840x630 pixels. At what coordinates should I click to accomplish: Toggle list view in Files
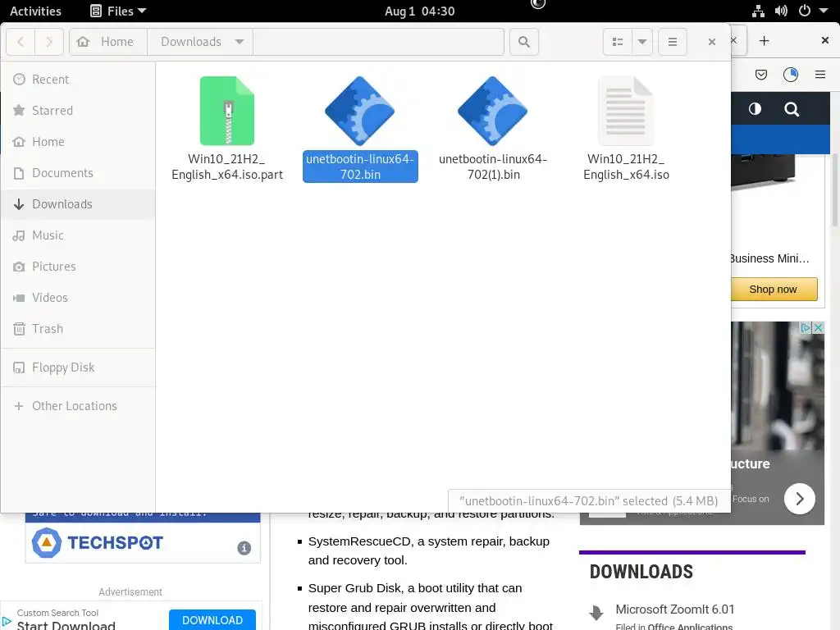tap(618, 42)
